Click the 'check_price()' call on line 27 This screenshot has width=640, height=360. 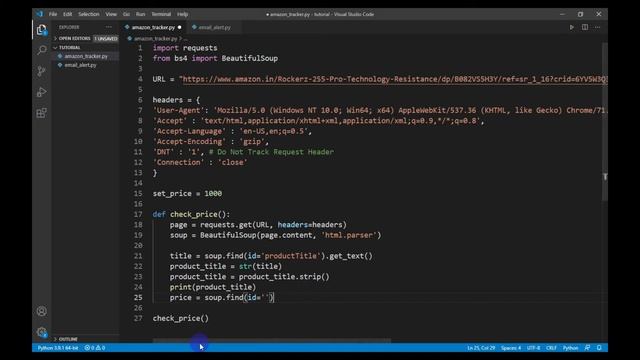click(180, 318)
